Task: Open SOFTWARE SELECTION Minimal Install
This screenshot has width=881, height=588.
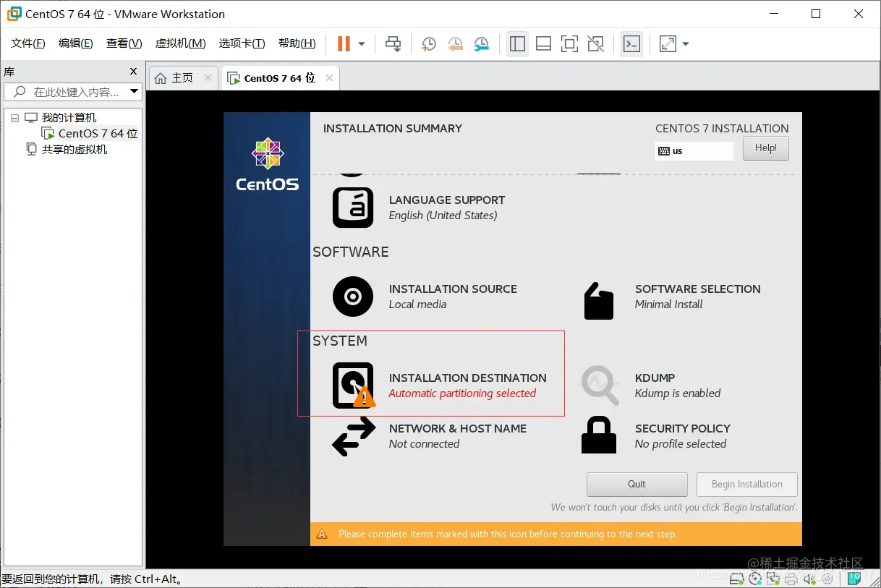Action: tap(697, 297)
